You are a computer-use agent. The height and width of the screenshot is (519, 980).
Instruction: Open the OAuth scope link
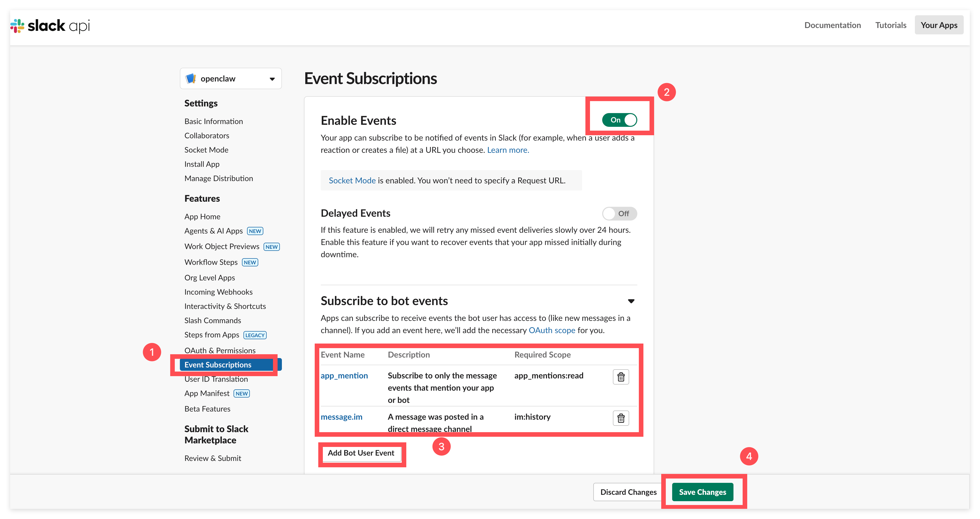coord(552,330)
